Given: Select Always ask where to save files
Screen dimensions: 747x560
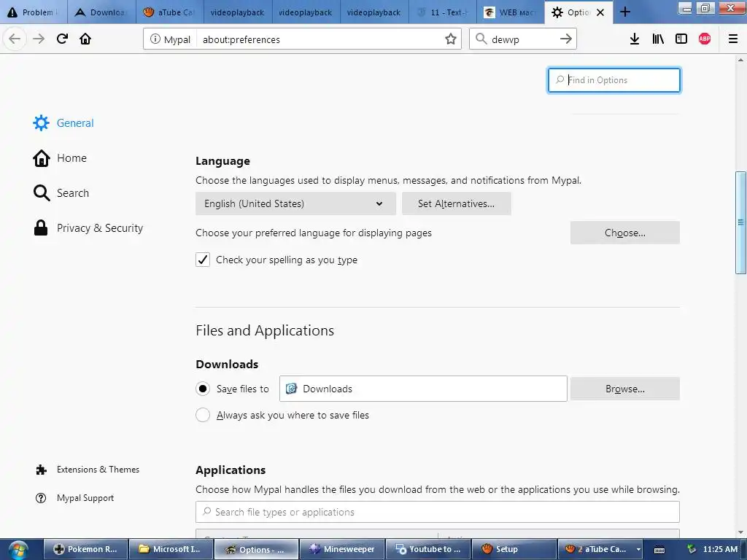Looking at the screenshot, I should (x=203, y=415).
